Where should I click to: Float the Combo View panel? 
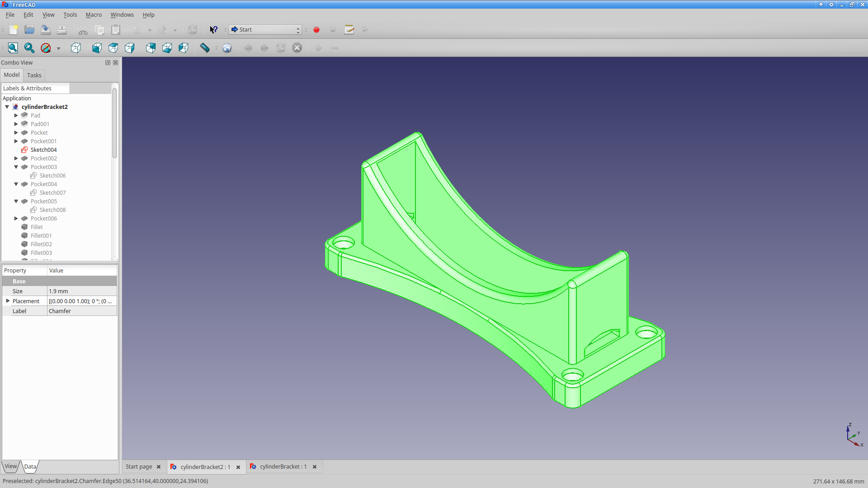tap(108, 63)
